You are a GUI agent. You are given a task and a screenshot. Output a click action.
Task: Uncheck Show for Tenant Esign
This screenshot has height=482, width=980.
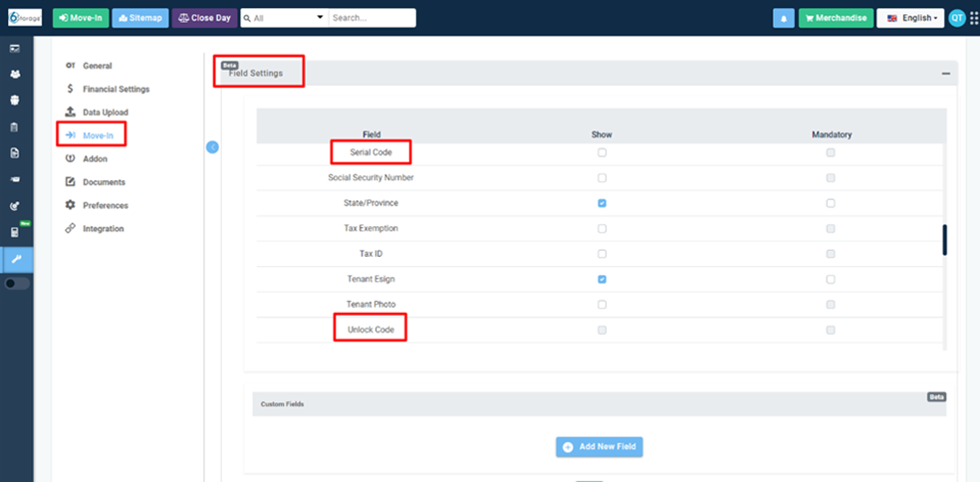[602, 280]
